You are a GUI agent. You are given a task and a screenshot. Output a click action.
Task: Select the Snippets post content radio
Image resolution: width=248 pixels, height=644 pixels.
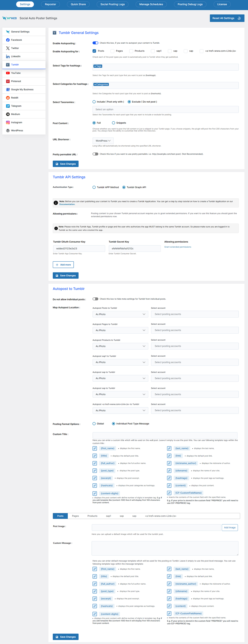tap(113, 123)
